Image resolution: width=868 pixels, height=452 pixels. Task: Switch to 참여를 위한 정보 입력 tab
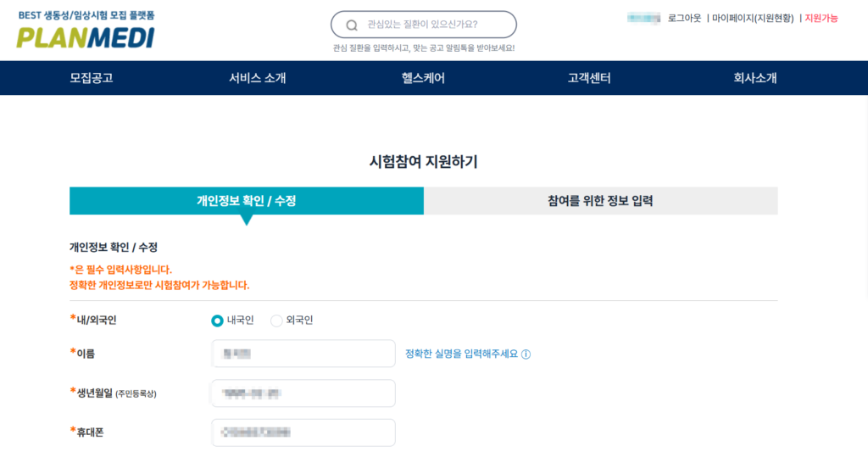[601, 200]
